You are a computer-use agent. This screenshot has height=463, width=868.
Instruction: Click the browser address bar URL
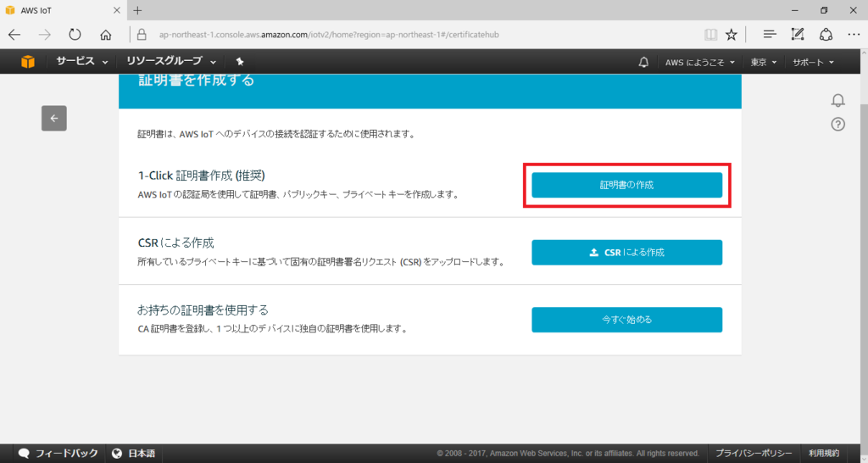329,34
